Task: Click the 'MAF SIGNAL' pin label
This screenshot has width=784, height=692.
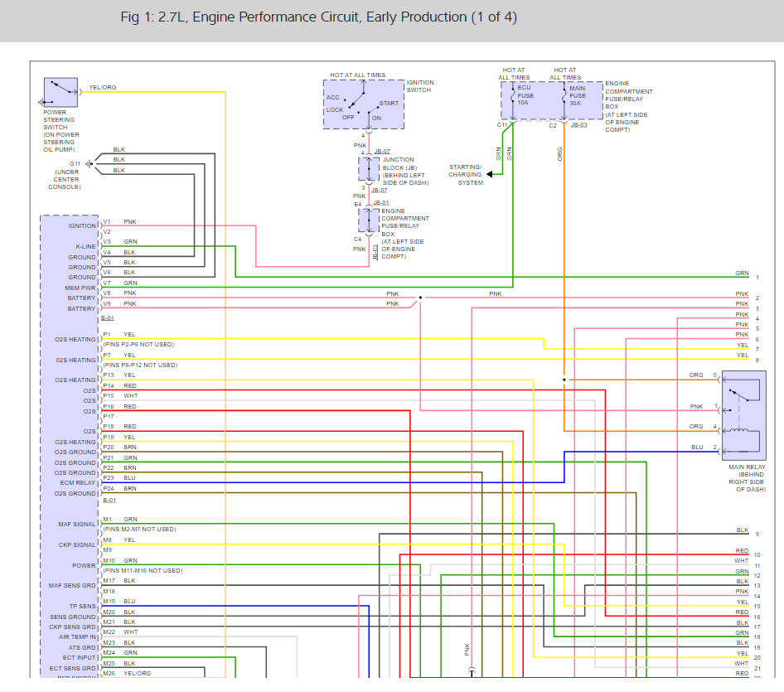Action: click(x=76, y=524)
